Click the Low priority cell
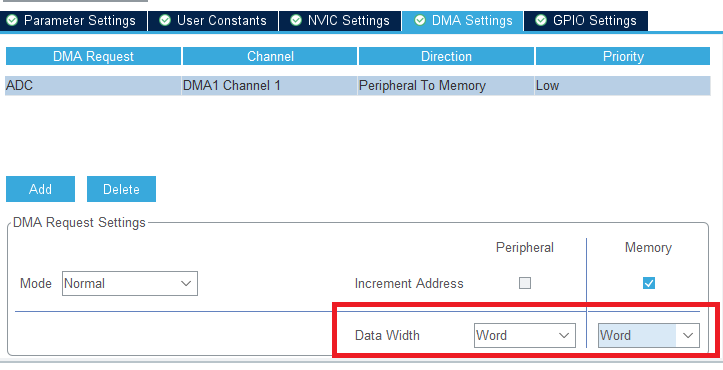The image size is (723, 370). coord(622,86)
